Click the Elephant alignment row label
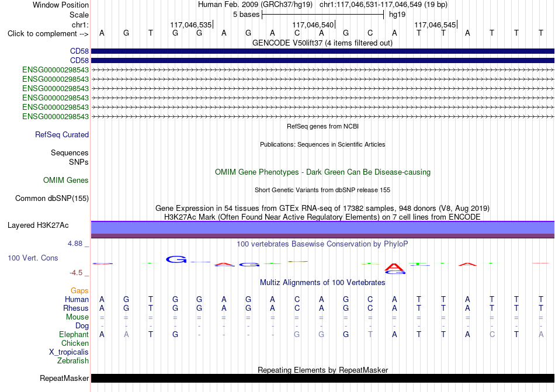 pos(74,335)
